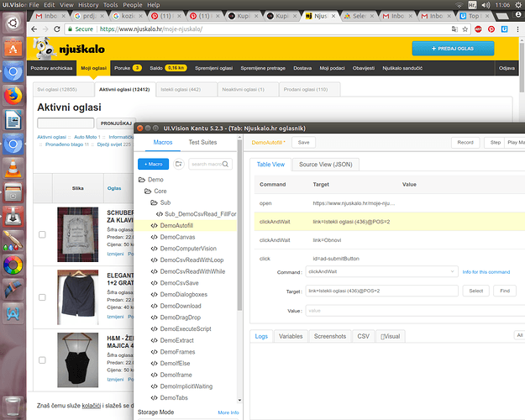Viewport: 525px width, 420px height.
Task: Open SCHUBERT ad thumbnail image
Action: (x=77, y=234)
